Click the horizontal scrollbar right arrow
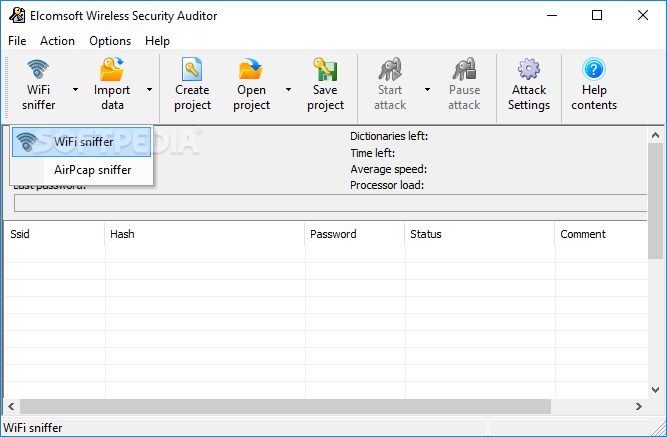Viewport: 667px width, 437px height. pyautogui.click(x=639, y=406)
